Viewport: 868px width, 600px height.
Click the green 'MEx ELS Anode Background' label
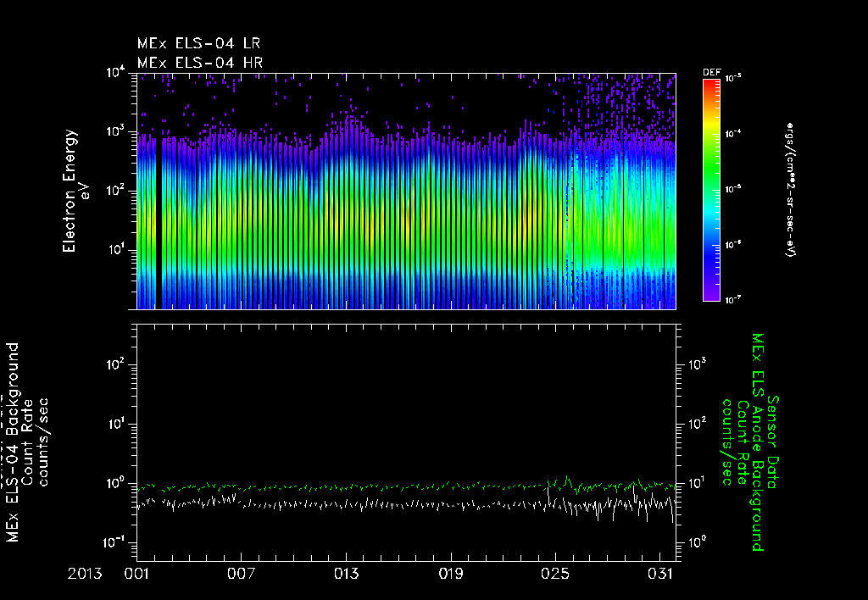(x=757, y=442)
